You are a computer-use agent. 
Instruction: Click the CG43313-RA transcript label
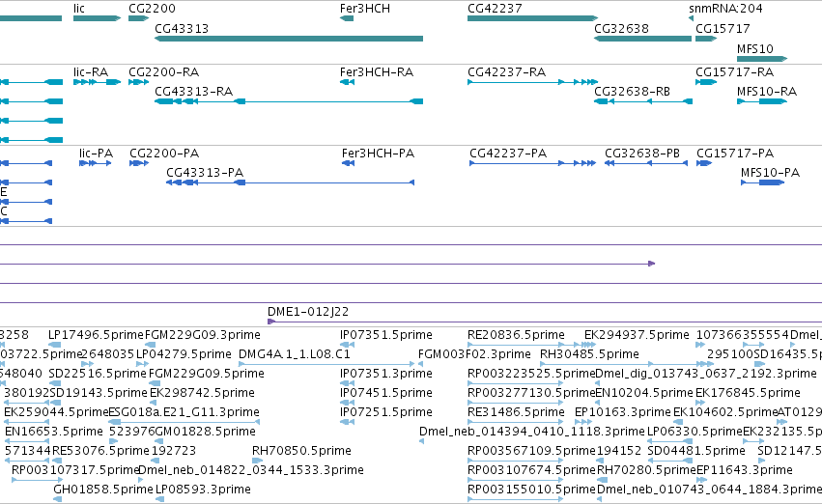pyautogui.click(x=193, y=91)
